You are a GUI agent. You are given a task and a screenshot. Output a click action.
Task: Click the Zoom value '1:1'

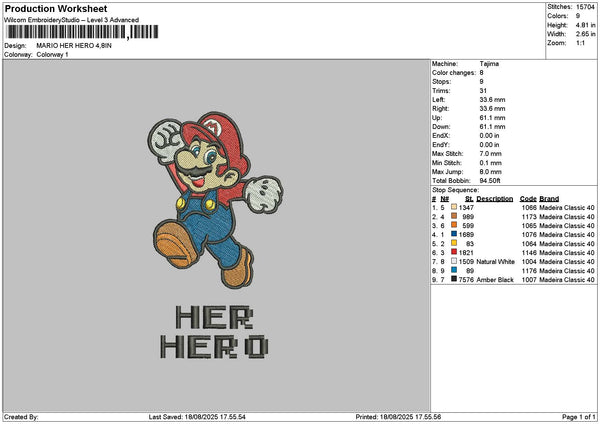[580, 43]
